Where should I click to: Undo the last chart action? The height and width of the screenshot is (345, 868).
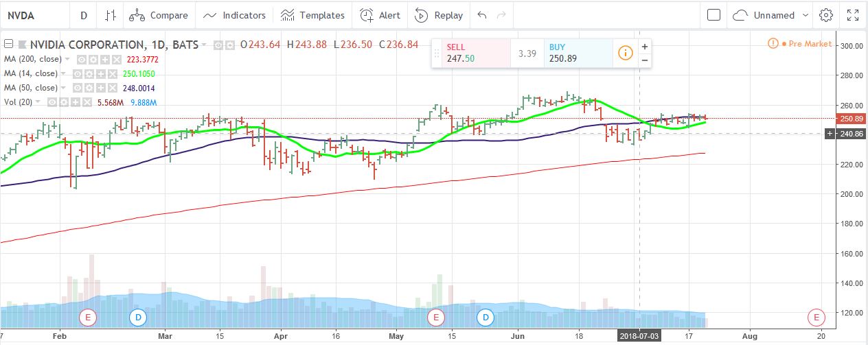point(482,15)
